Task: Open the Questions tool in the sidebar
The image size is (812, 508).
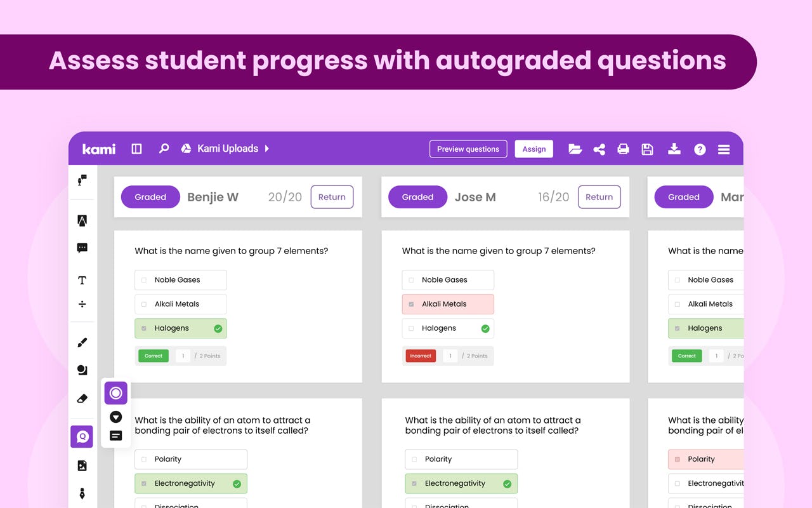Action: [82, 436]
